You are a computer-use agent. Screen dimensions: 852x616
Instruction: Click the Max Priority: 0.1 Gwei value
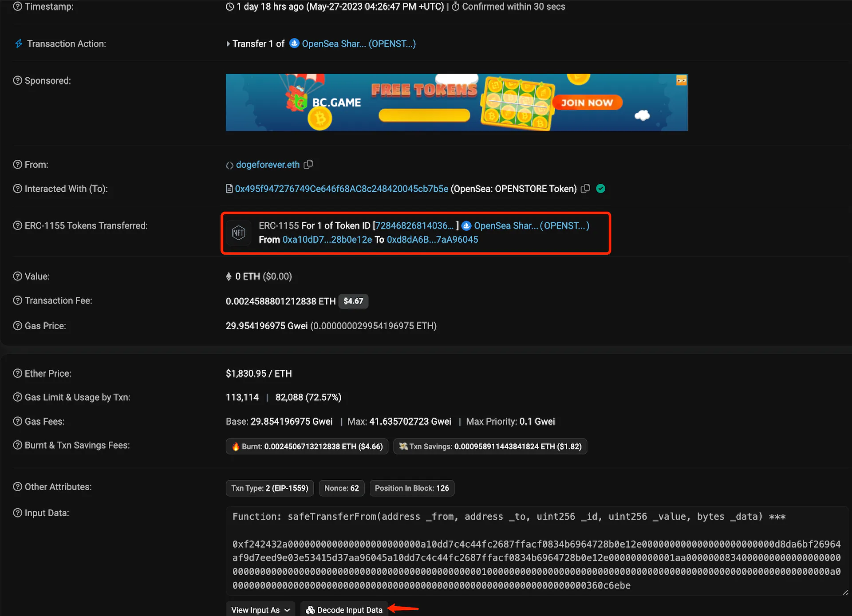[x=510, y=421]
